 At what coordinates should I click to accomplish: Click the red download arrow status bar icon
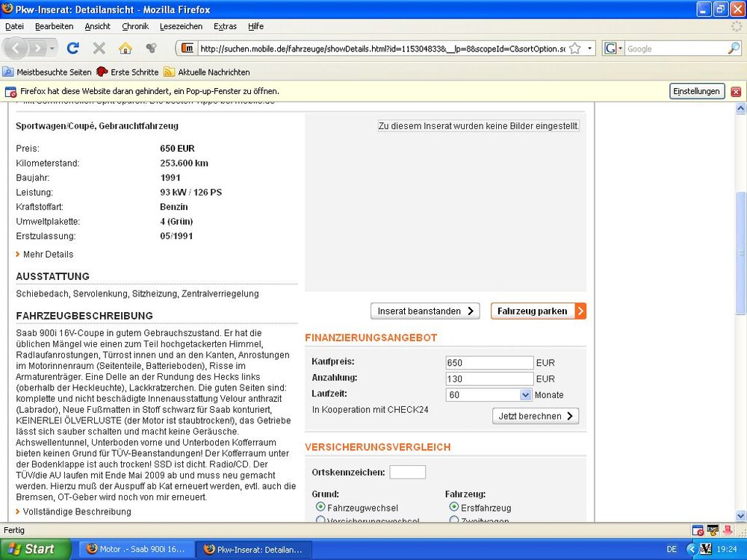tap(728, 530)
